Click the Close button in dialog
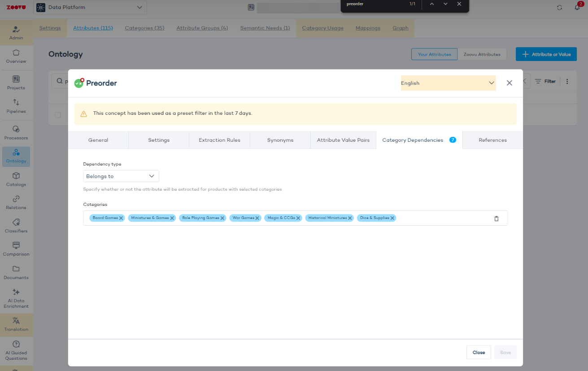Image resolution: width=588 pixels, height=371 pixels. 479,352
